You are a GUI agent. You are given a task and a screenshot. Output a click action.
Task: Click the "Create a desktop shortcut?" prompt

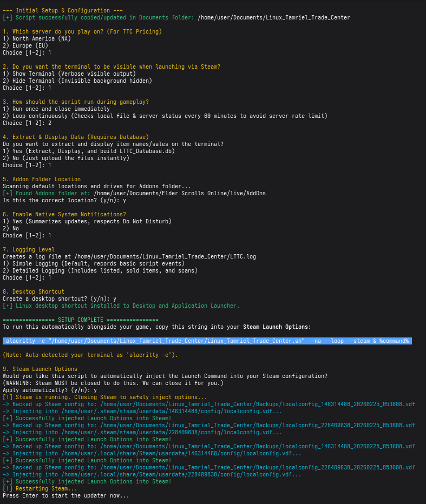[59, 299]
